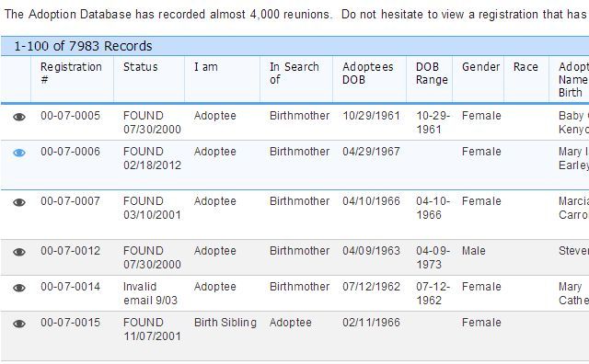Open blue eye icon for record 00-07-0006
This screenshot has width=589, height=364.
(x=19, y=153)
